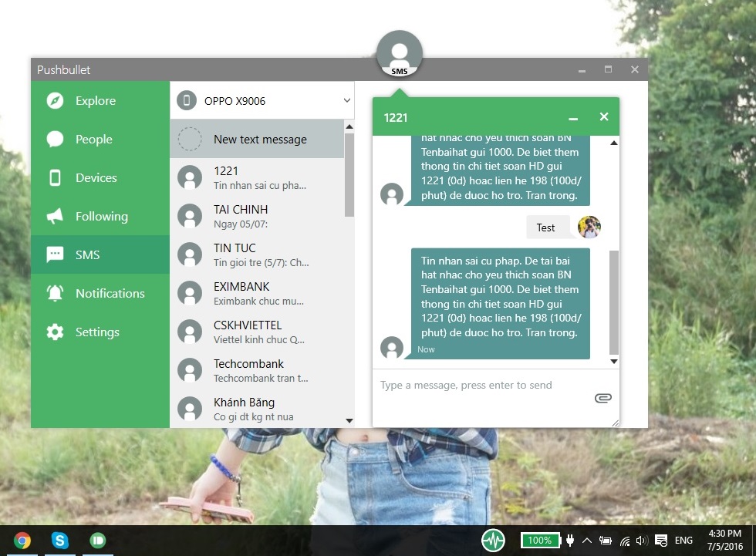Select the EXIMBANK conversation
756x556 pixels.
tap(247, 293)
